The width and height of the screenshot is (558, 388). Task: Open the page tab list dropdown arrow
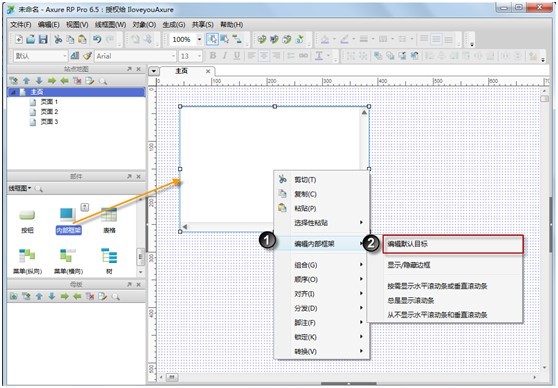pyautogui.click(x=154, y=71)
